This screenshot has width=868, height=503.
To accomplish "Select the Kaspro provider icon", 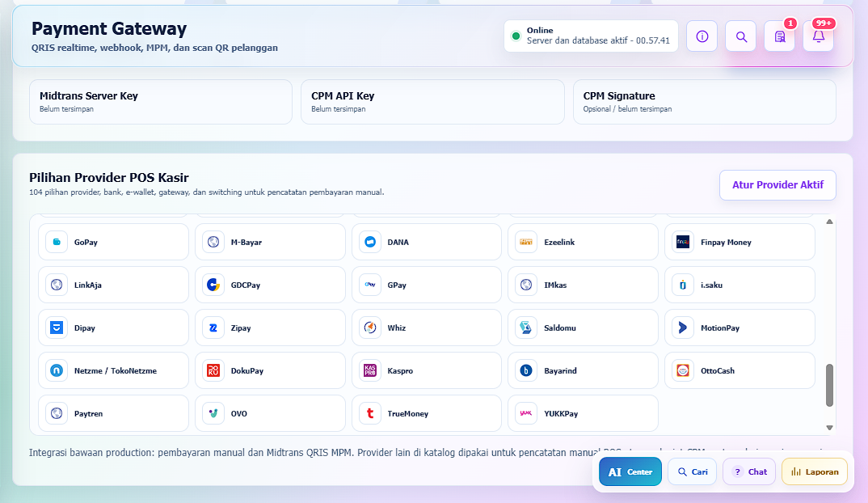I will [370, 370].
